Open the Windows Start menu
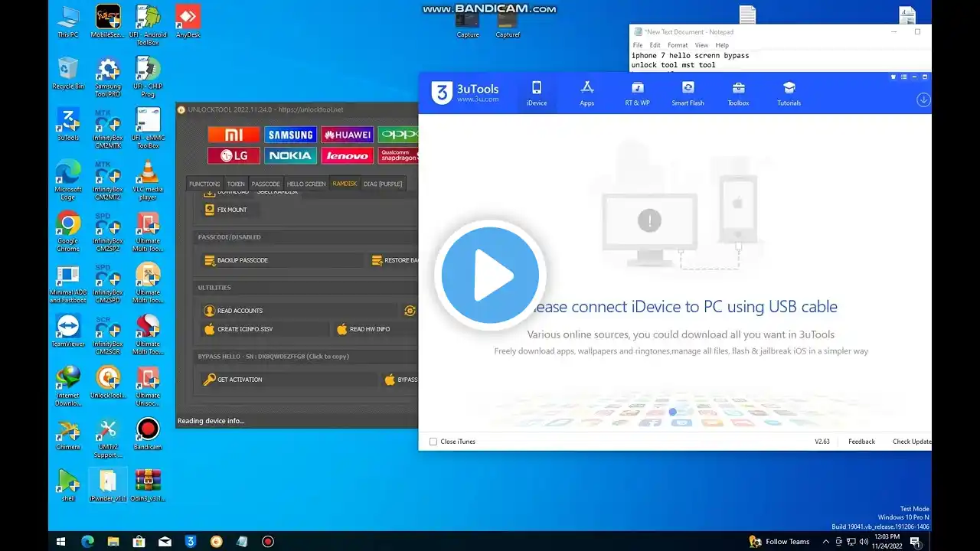Screen dimensions: 980x551 (x=61, y=541)
